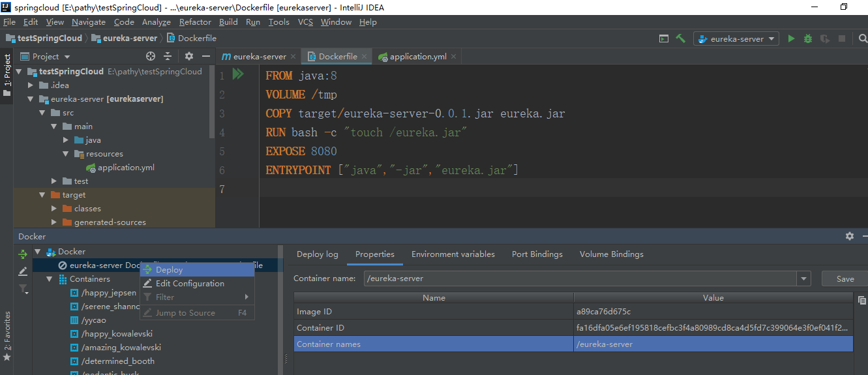Click the Image ID value a89ca76d675c
868x375 pixels.
(603, 312)
